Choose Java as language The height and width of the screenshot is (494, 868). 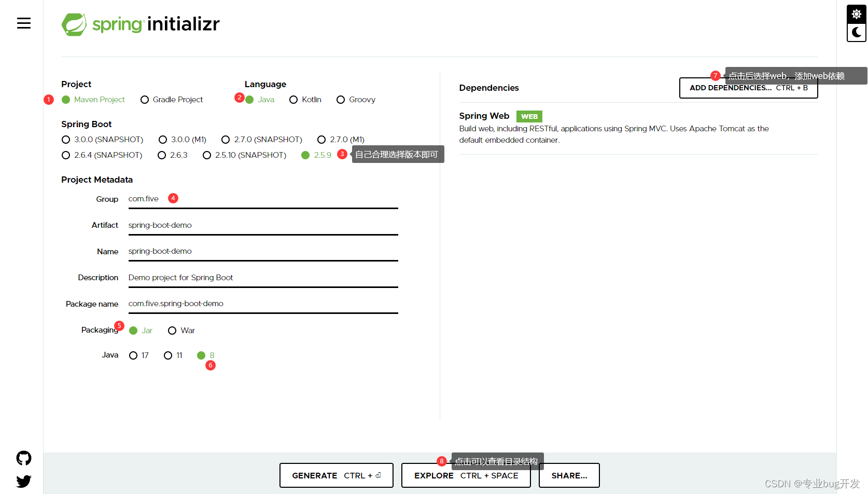tap(260, 100)
